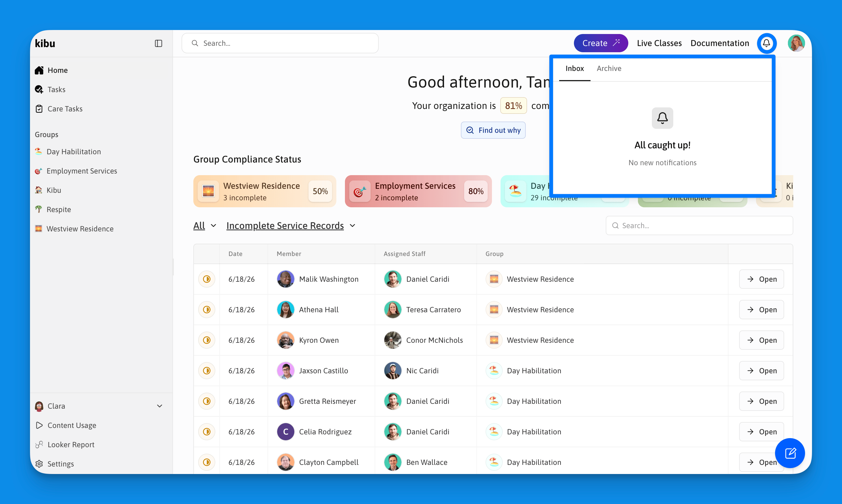The image size is (842, 504).
Task: Click the Clara account avatar in sidebar
Action: (x=39, y=406)
